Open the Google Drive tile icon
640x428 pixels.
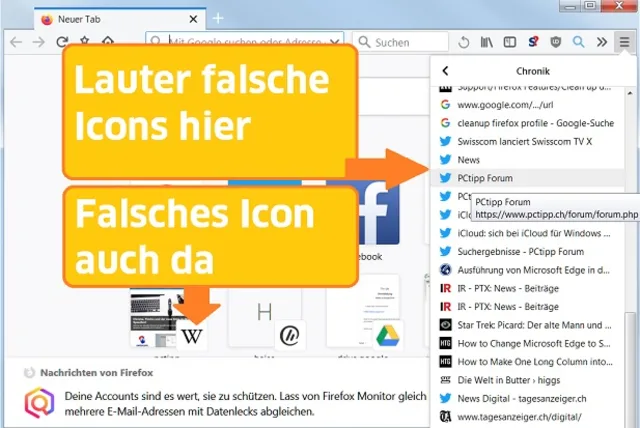pyautogui.click(x=387, y=336)
